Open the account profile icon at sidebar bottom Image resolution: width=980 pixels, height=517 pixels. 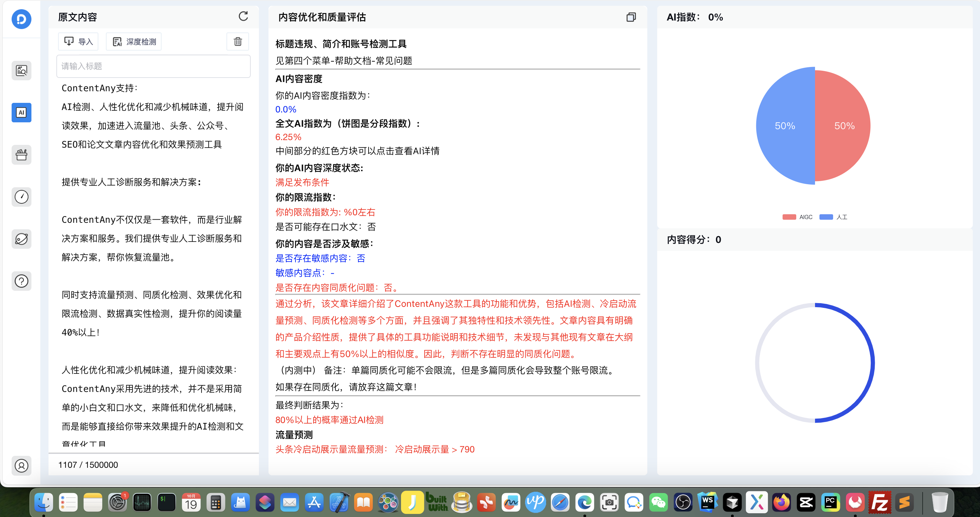[x=21, y=466]
